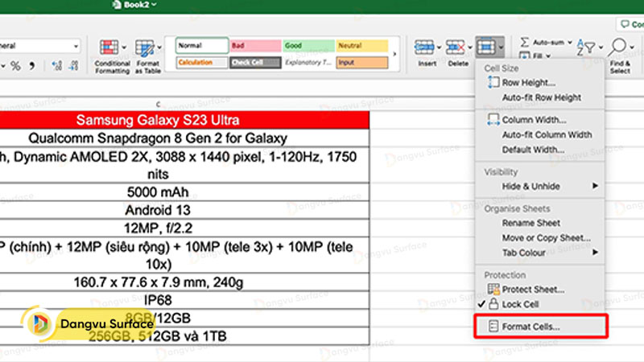644x362 pixels.
Task: Select Protect Sheet... option
Action: click(532, 290)
